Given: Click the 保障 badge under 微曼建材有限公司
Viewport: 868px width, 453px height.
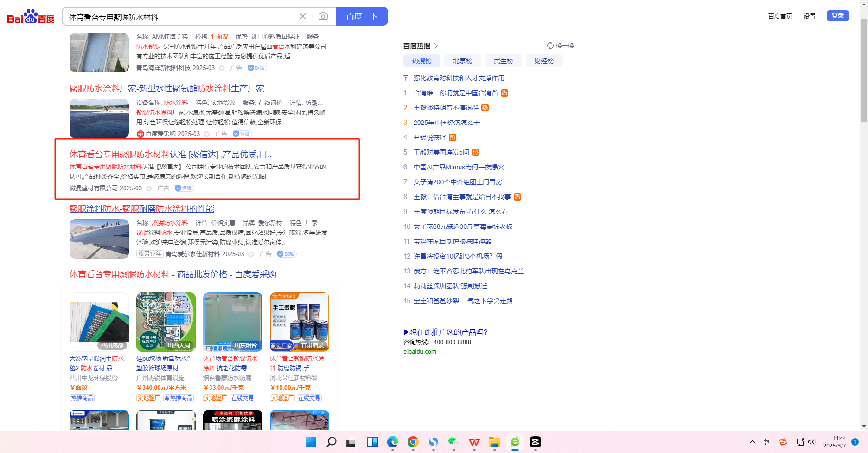Looking at the screenshot, I should [x=184, y=188].
